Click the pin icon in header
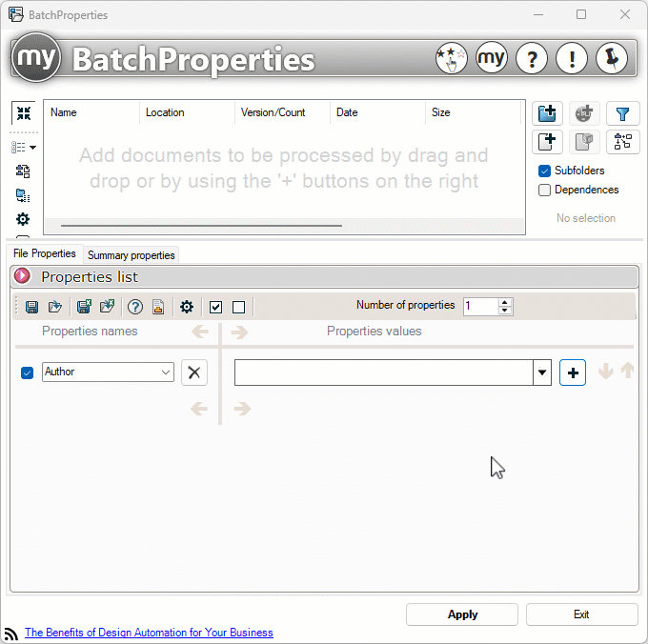Screen dimensions: 648x644 point(611,59)
